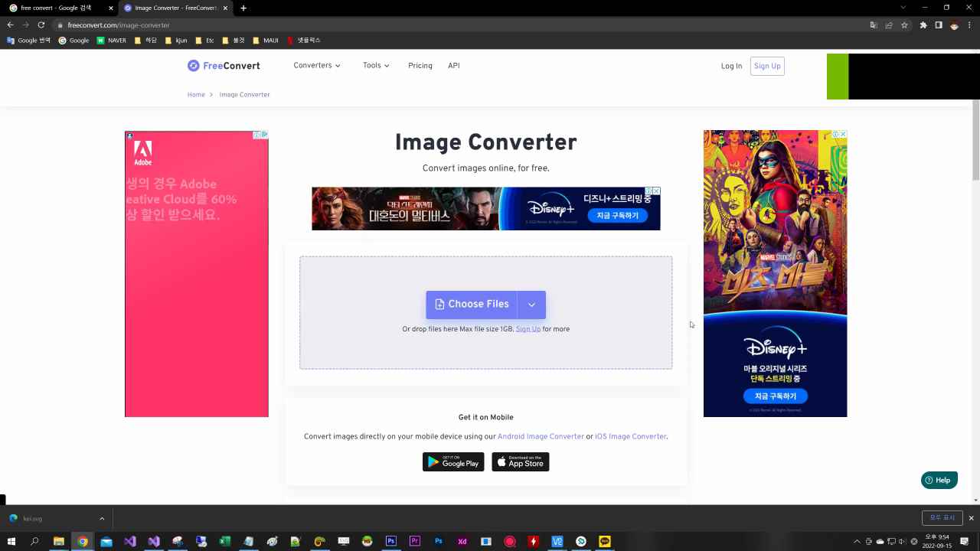Open the API menu item
The height and width of the screenshot is (551, 980).
[x=454, y=66]
